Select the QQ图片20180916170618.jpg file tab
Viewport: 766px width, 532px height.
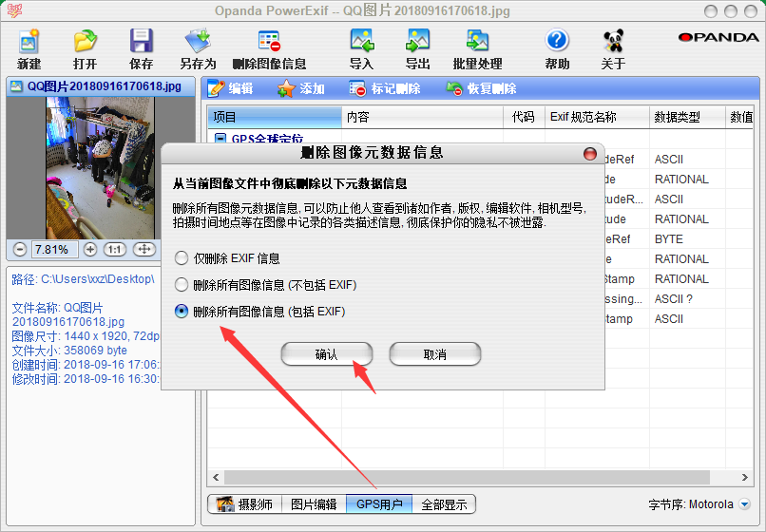100,87
